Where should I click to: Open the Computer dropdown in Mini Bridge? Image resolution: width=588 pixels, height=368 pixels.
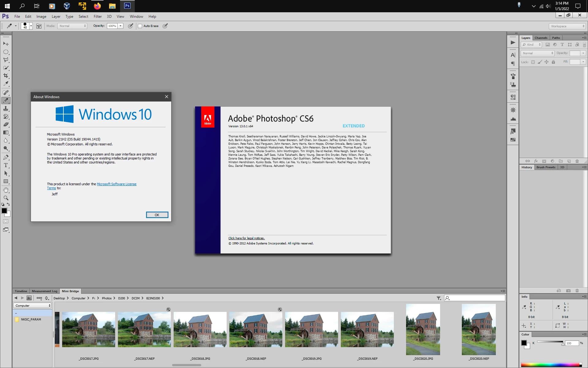tap(32, 306)
